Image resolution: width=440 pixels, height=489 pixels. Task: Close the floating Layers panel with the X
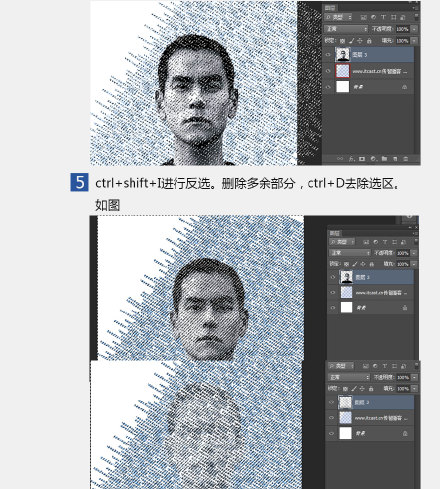(x=416, y=227)
